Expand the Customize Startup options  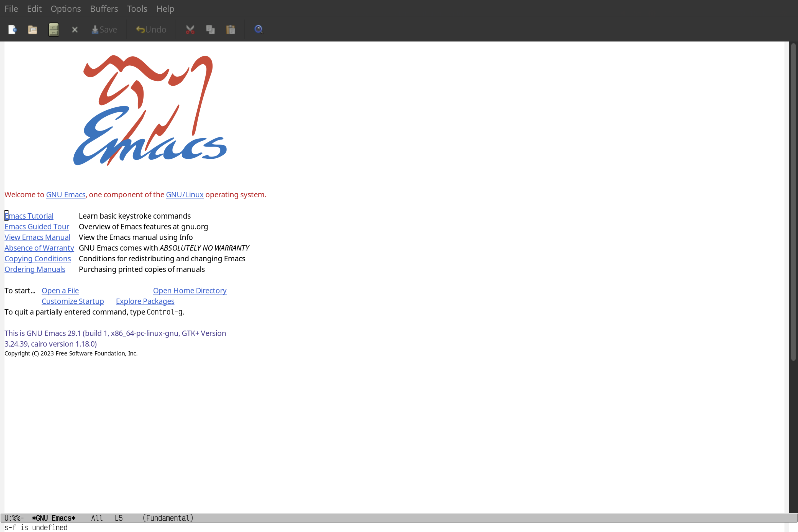tap(72, 301)
